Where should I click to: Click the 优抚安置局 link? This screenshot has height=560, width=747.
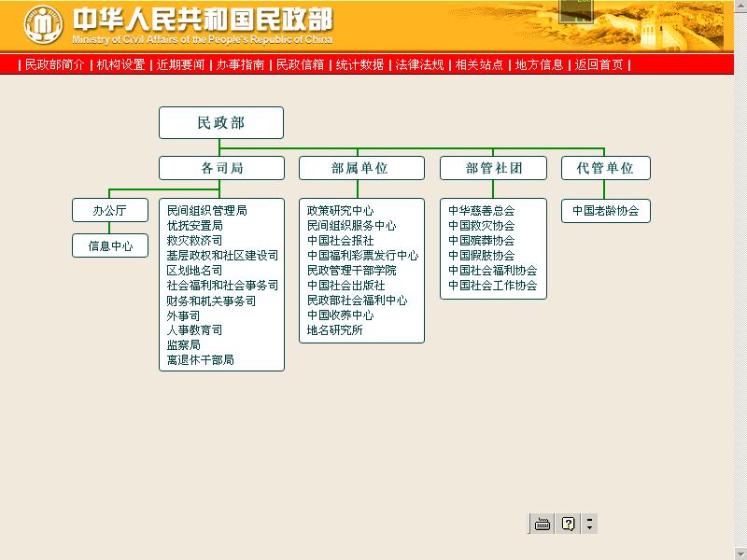195,225
